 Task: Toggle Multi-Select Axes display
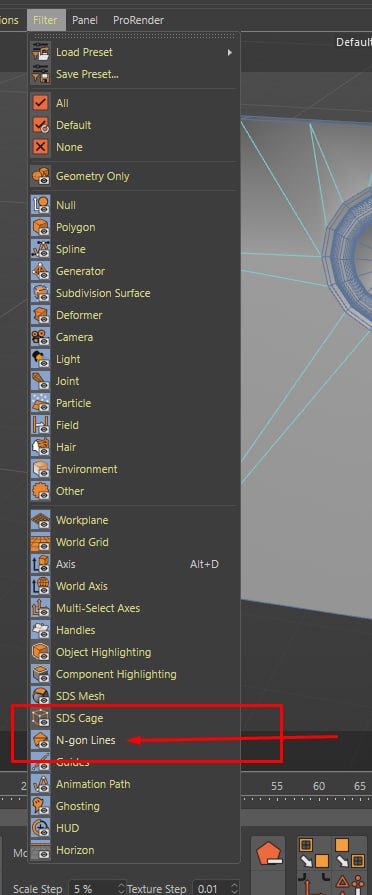coord(134,608)
